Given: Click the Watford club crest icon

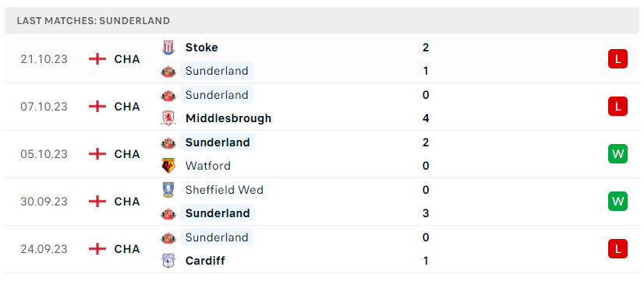Looking at the screenshot, I should coord(168,166).
